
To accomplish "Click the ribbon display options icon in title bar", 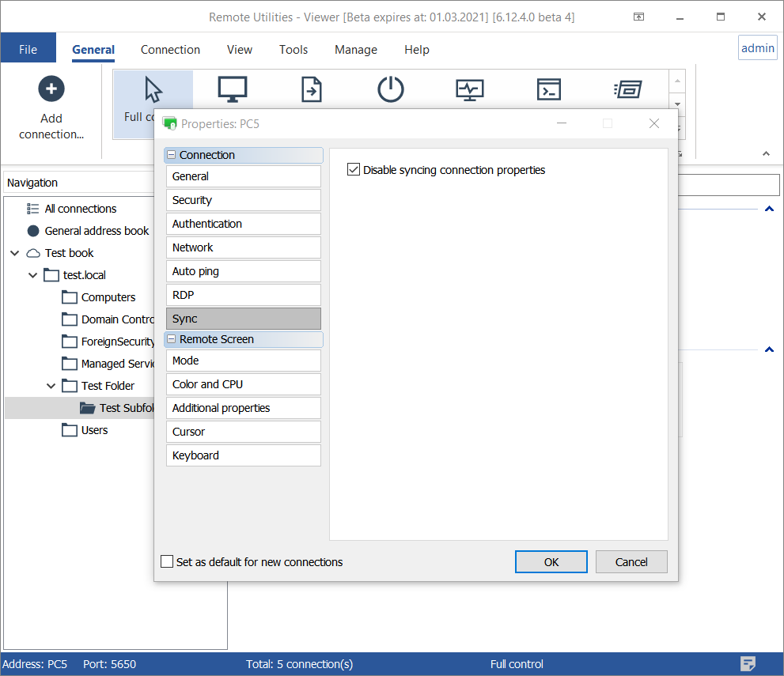I will [638, 17].
